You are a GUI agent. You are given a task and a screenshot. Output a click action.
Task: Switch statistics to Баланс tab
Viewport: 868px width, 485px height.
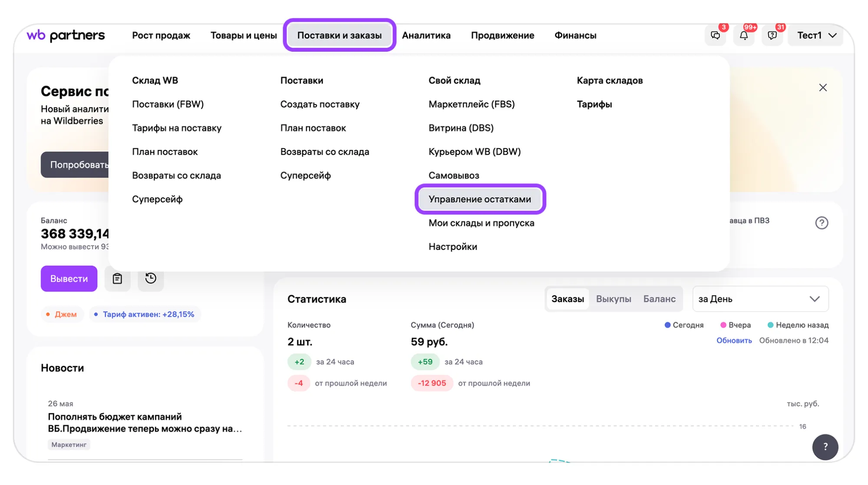pos(659,299)
